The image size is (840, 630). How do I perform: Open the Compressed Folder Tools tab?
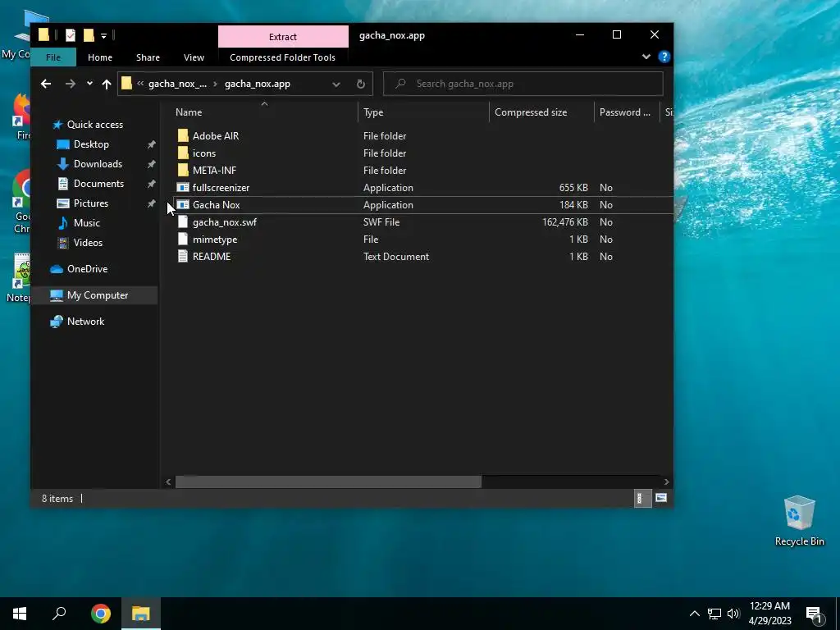pos(282,57)
